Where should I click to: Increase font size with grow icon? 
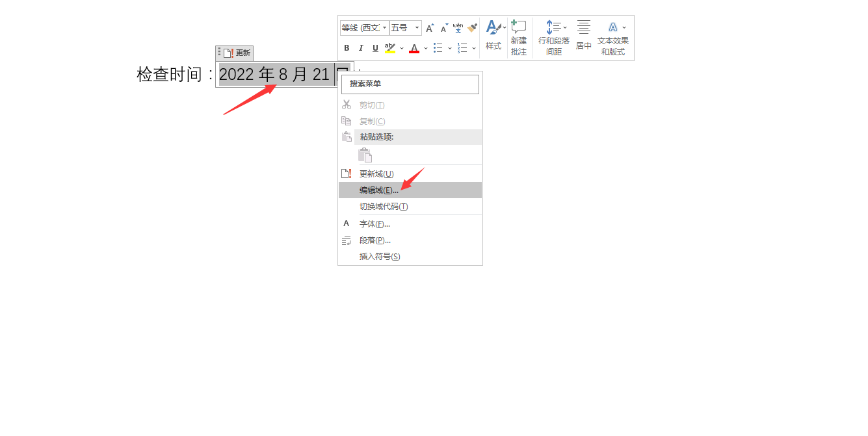430,28
